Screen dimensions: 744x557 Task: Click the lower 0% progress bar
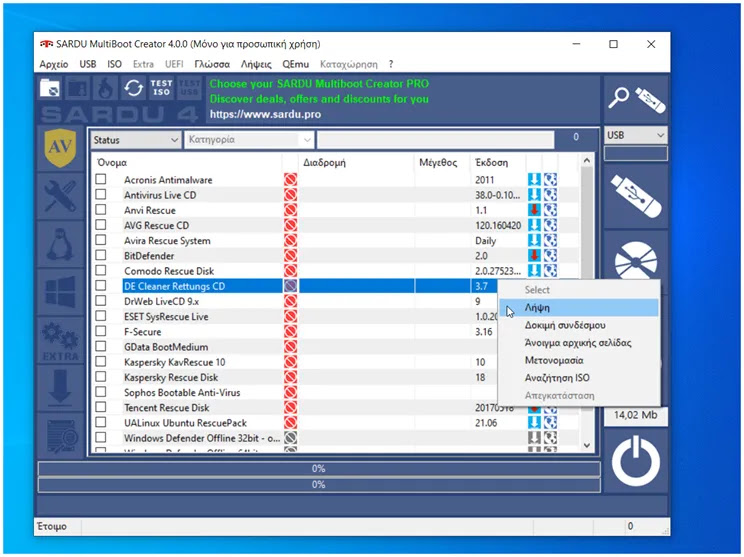319,485
